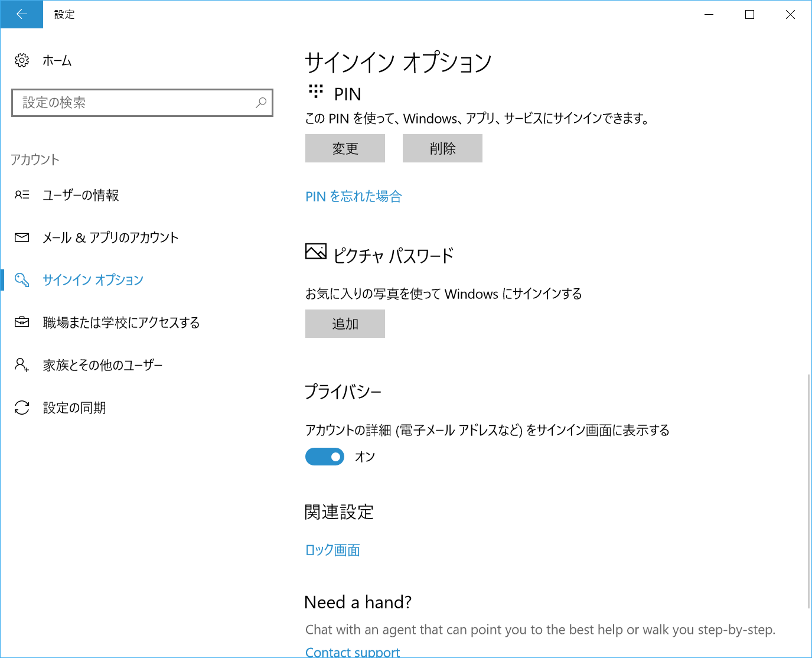Open the PIN を忘れた場合 link

pyautogui.click(x=353, y=196)
